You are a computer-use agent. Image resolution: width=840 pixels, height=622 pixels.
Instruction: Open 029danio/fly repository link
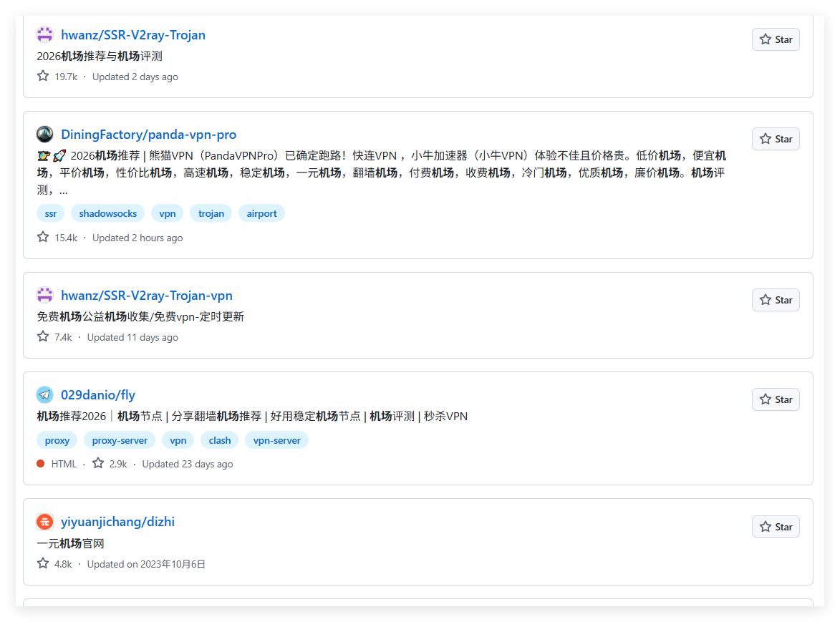coord(98,395)
